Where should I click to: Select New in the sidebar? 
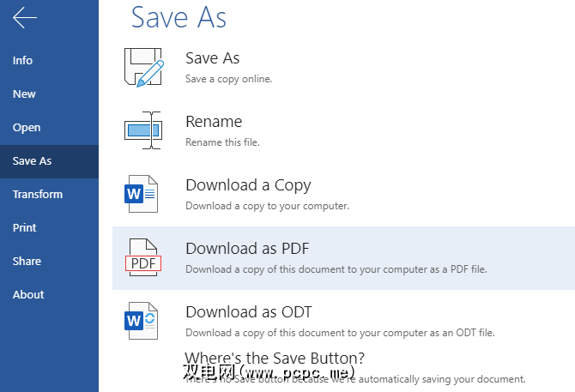coord(24,93)
